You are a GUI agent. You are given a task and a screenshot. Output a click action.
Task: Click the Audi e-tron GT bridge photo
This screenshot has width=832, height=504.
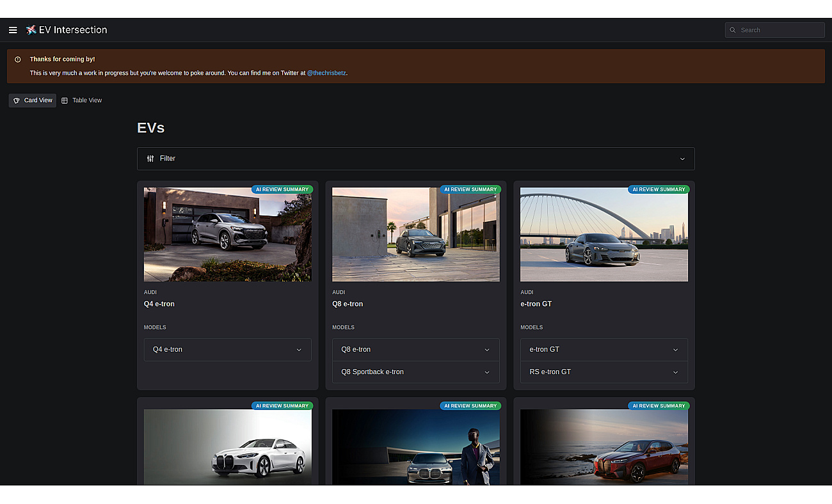point(604,234)
